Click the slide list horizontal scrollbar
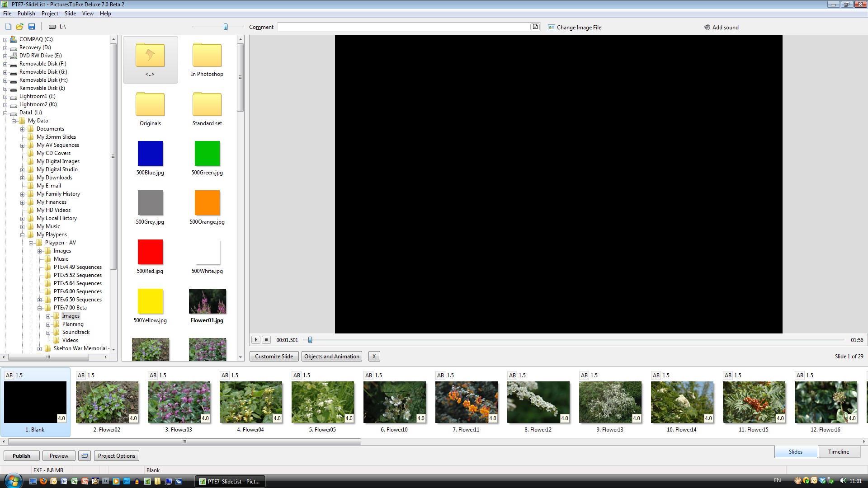Image resolution: width=868 pixels, height=488 pixels. click(x=184, y=441)
